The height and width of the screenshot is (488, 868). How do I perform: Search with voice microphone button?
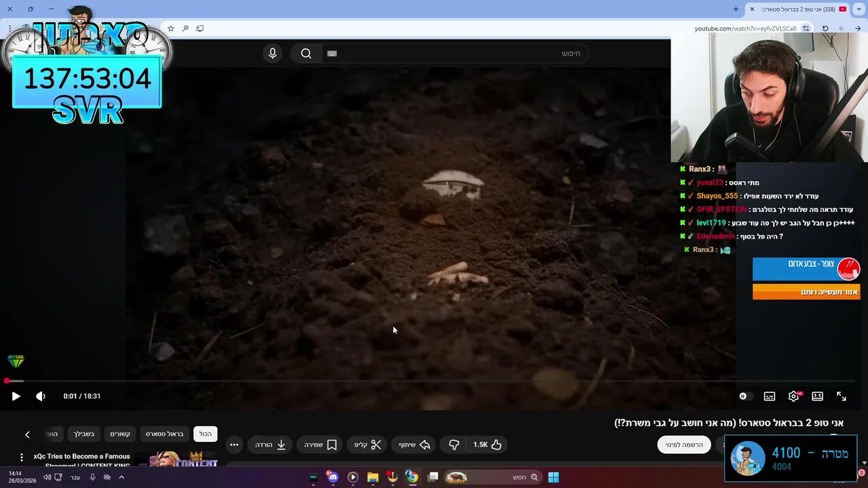(x=273, y=54)
